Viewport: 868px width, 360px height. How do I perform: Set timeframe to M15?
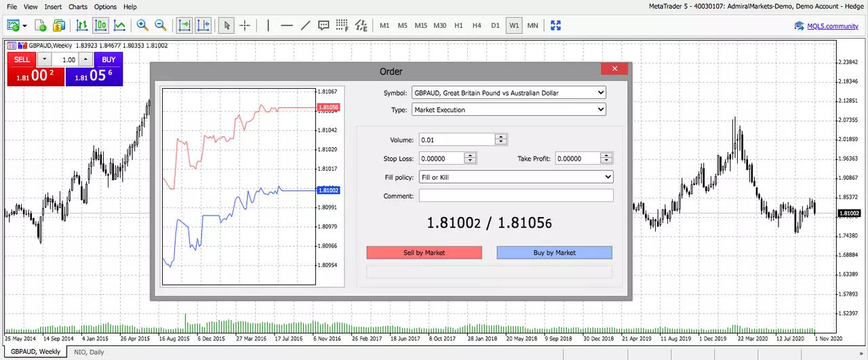421,26
